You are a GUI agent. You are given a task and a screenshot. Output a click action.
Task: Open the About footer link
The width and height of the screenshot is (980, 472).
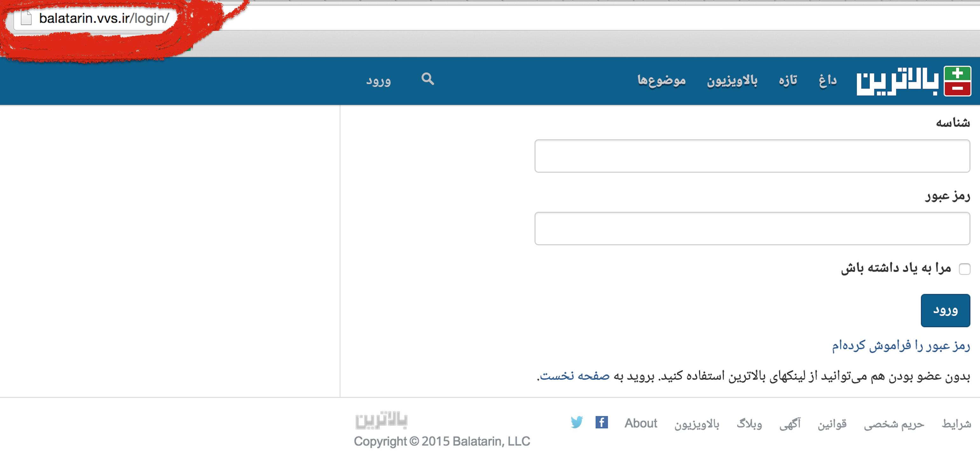click(x=641, y=423)
